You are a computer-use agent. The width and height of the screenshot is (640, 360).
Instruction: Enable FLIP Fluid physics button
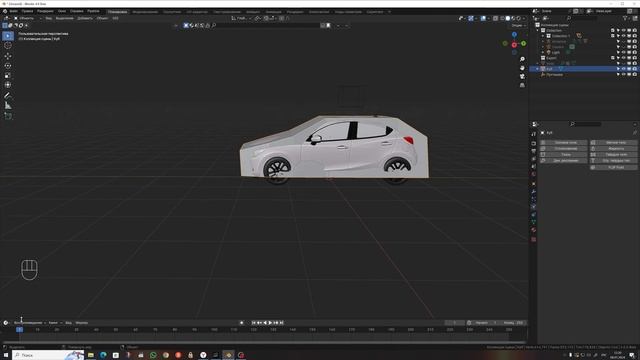click(613, 167)
